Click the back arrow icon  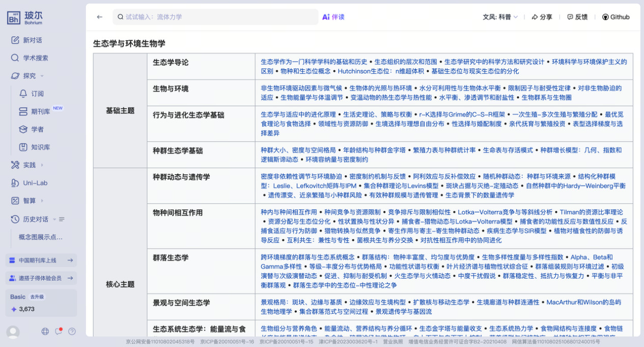100,17
